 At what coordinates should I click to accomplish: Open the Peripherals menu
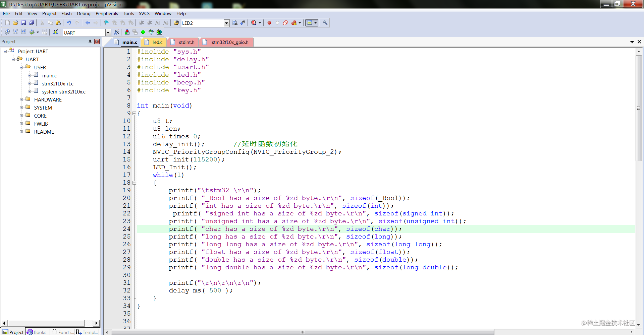(x=107, y=13)
